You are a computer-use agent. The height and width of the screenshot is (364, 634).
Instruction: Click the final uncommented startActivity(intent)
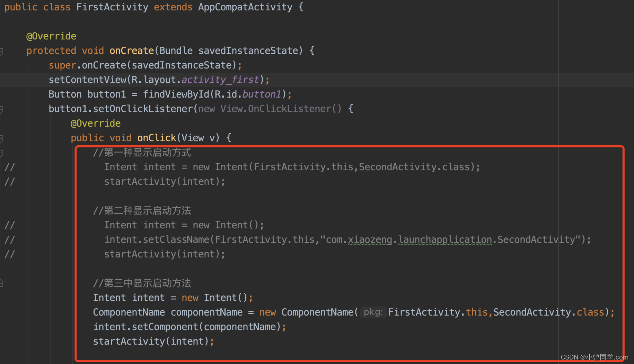(x=151, y=341)
